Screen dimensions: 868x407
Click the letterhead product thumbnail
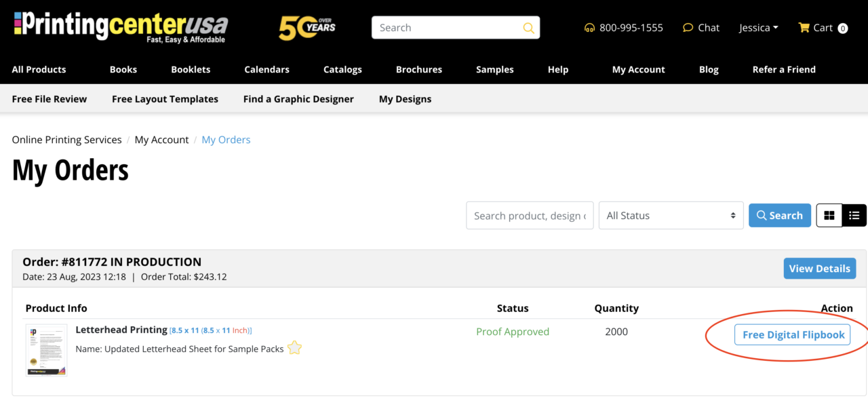(x=47, y=350)
